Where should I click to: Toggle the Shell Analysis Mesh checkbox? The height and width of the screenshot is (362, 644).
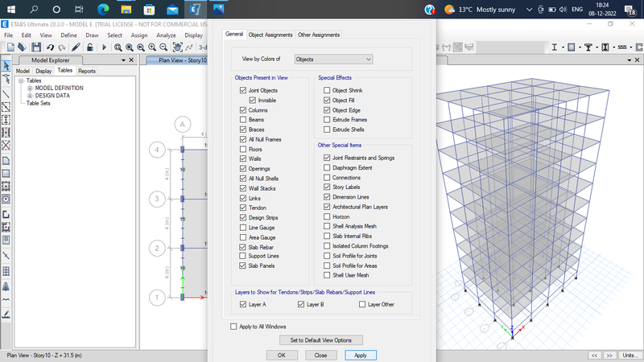point(327,226)
